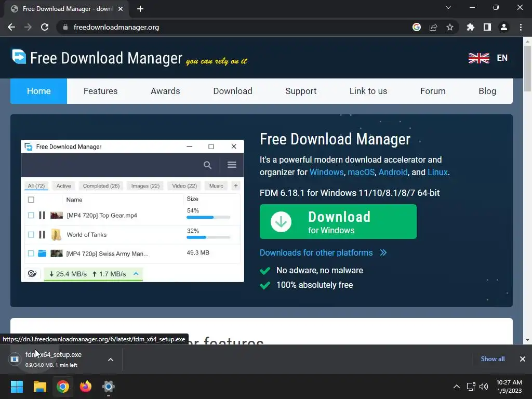
Task: Open Downloads for other platforms link
Action: tap(323, 253)
